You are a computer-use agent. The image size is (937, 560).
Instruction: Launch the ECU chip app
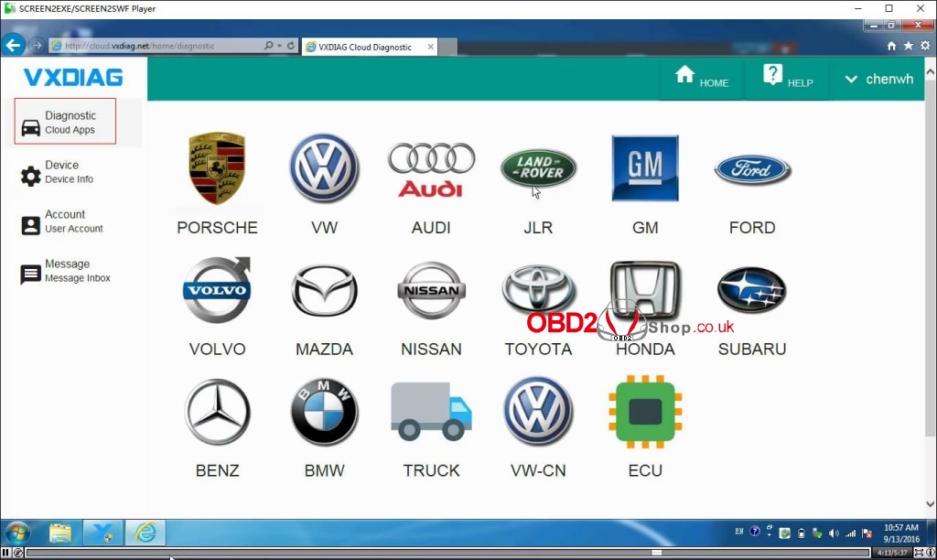click(645, 412)
